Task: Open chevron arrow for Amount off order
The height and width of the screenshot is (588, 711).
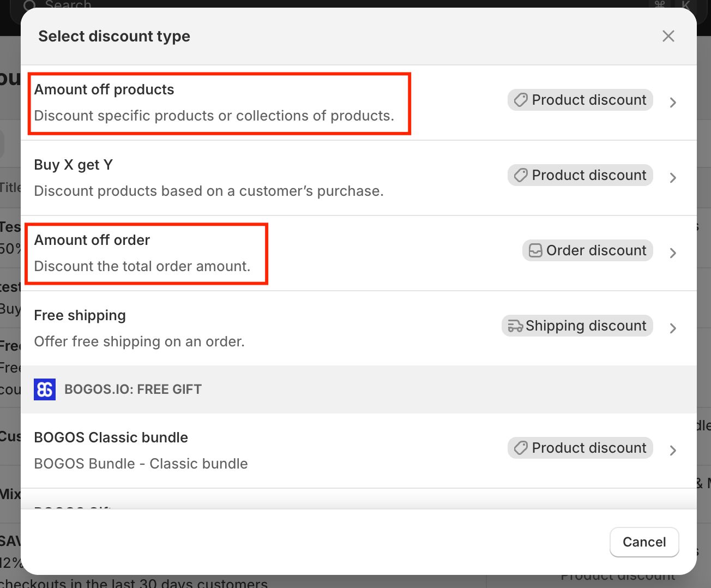Action: pos(673,253)
